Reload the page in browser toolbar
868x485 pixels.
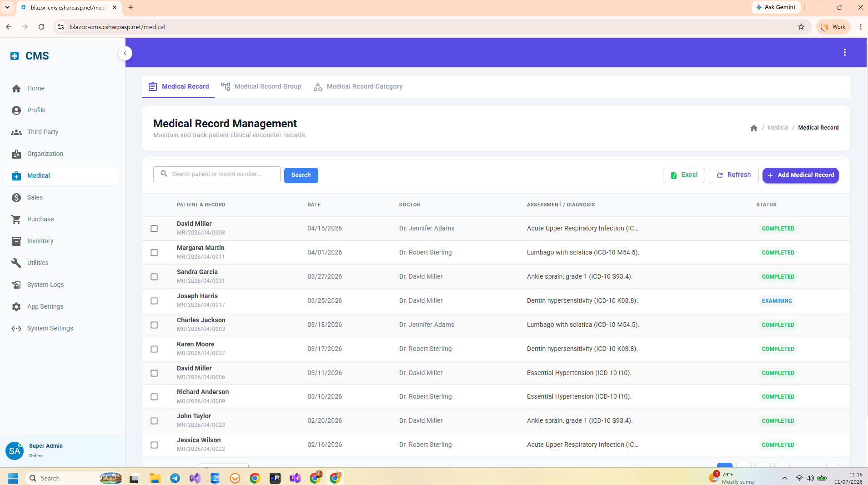point(41,27)
